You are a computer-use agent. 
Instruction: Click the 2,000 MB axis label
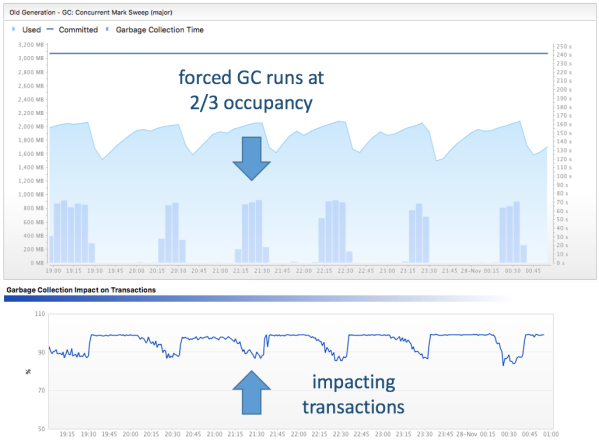31,126
